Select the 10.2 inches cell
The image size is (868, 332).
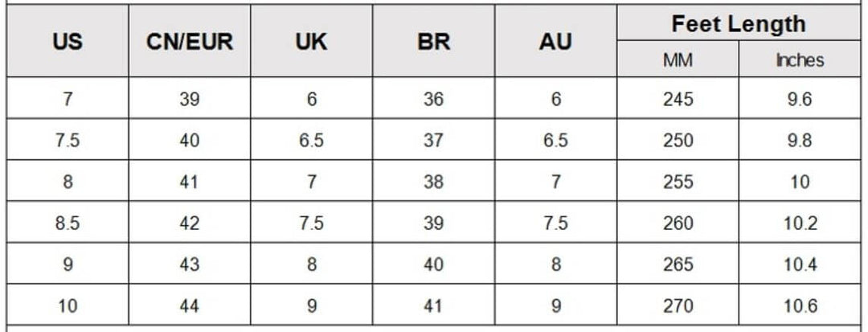click(x=800, y=223)
